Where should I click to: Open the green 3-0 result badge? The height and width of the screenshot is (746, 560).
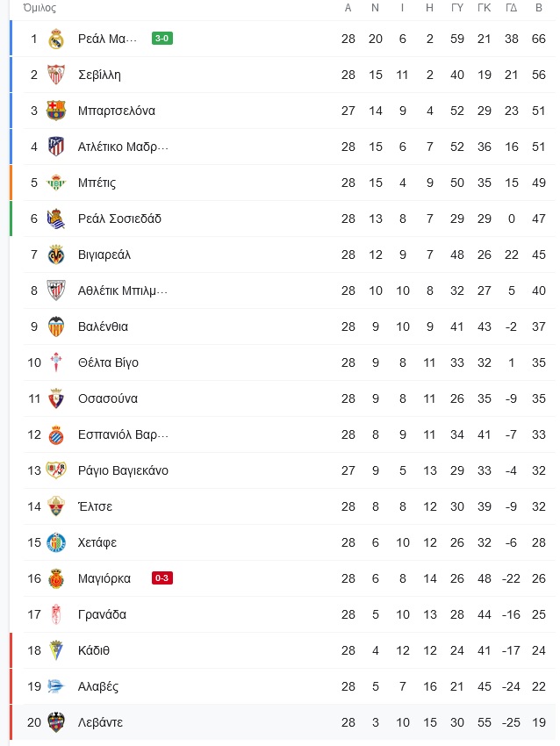click(x=162, y=39)
